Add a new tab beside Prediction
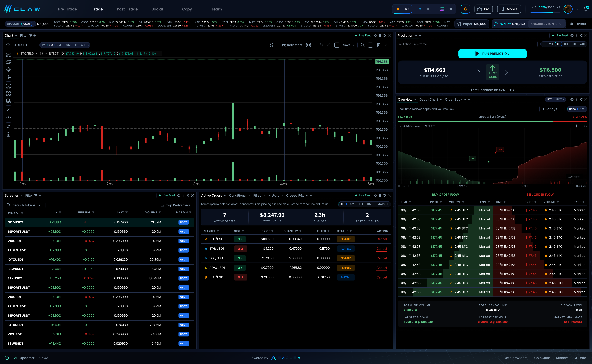 (420, 35)
